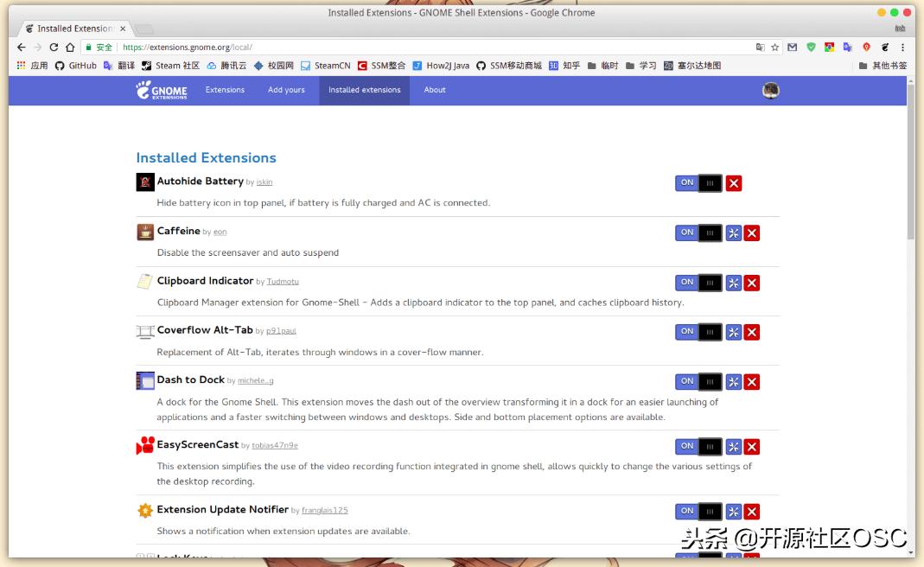
Task: Open the Steam 社区 bookmark
Action: tap(170, 66)
